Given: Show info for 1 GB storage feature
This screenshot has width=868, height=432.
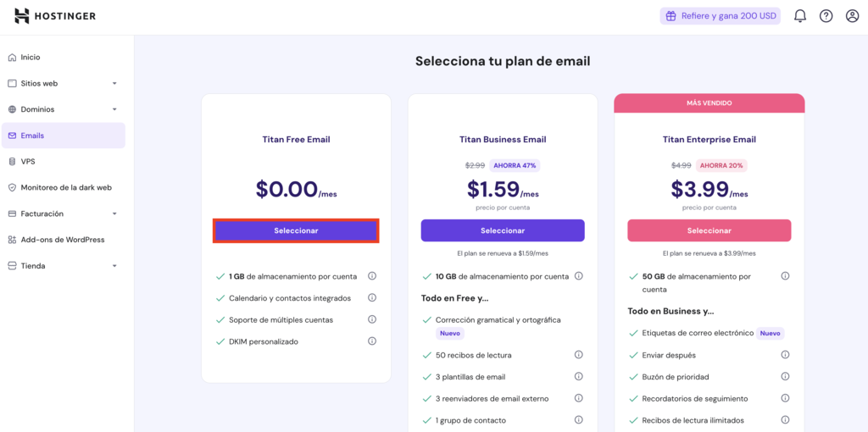Looking at the screenshot, I should tap(372, 276).
